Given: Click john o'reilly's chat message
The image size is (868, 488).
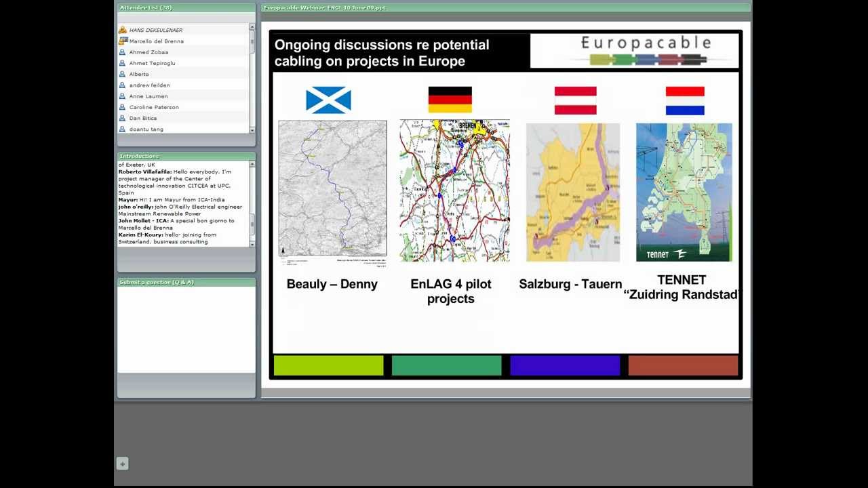Looking at the screenshot, I should tap(180, 210).
